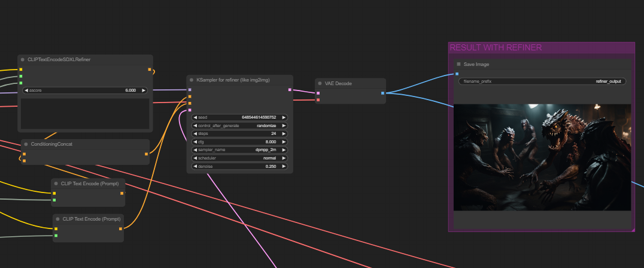The height and width of the screenshot is (268, 644).
Task: Click the ConditioningConcat orange output socket
Action: coord(147,154)
